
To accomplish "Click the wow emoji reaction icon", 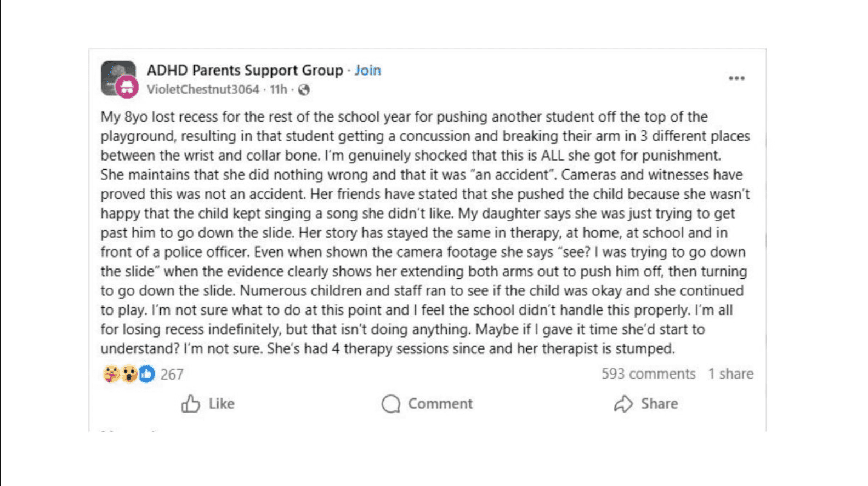I will [x=129, y=375].
